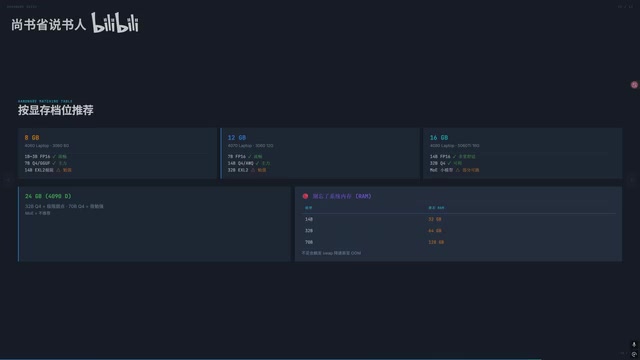Screen dimensions: 640x360
Task: Select the 24 GB (4090 D) heading
Action: (x=48, y=196)
